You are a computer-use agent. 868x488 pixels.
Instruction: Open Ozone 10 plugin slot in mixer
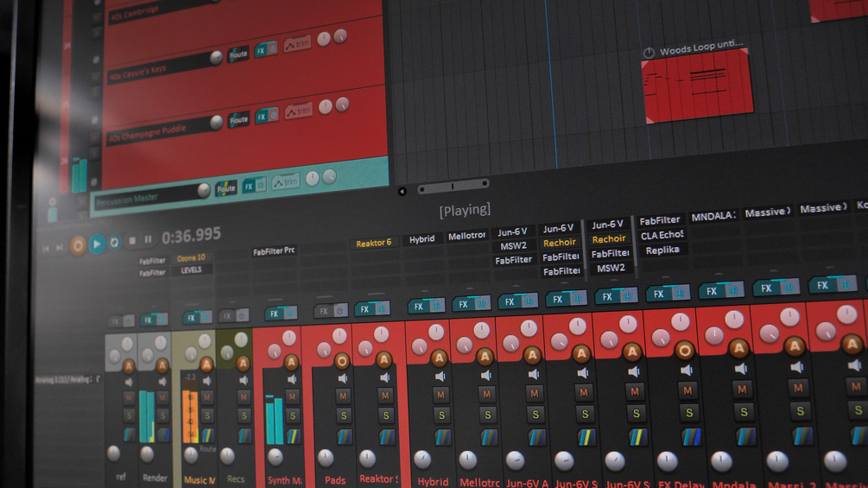[x=190, y=257]
